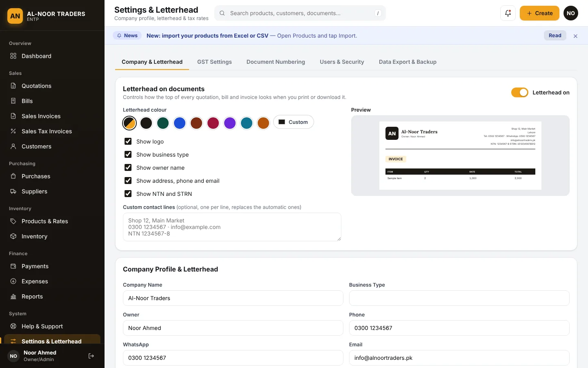Turn off the Letterhead on switch
This screenshot has height=368, width=588.
click(x=520, y=92)
